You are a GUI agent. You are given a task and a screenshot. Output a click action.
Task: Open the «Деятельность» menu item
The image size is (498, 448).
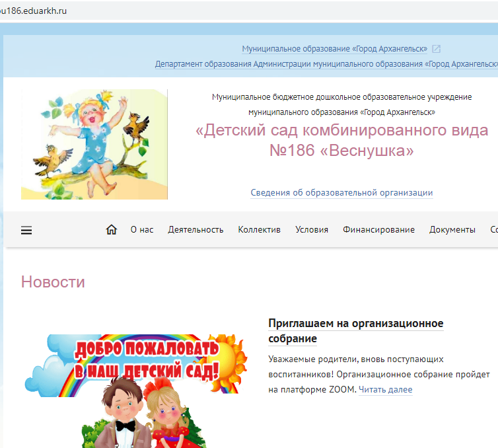(x=196, y=230)
